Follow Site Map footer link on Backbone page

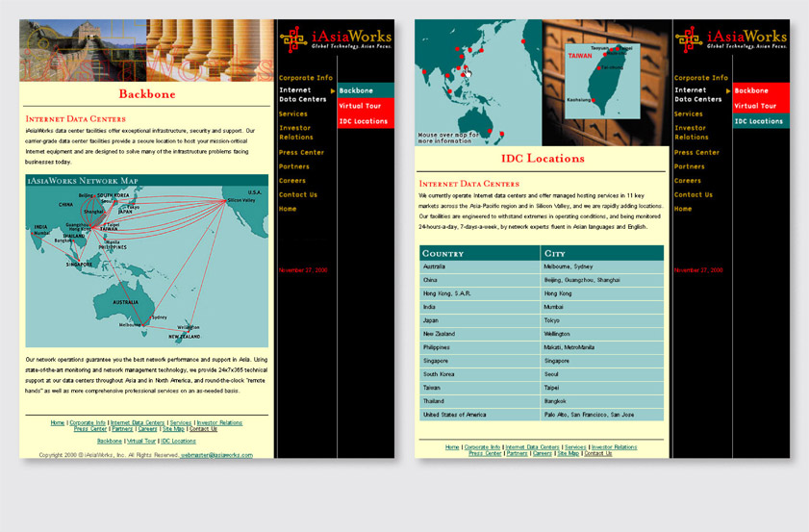173,429
